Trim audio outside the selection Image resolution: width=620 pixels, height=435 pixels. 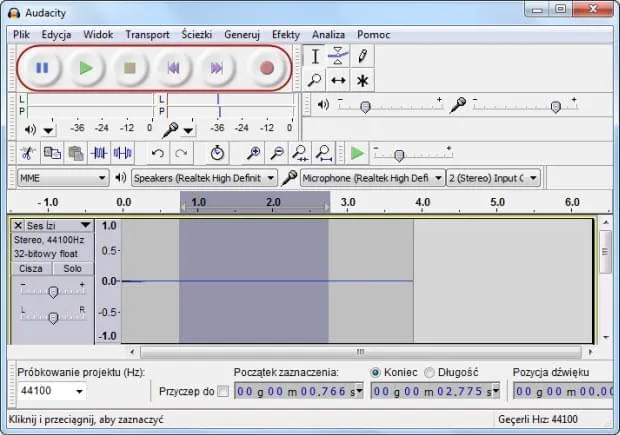(99, 153)
